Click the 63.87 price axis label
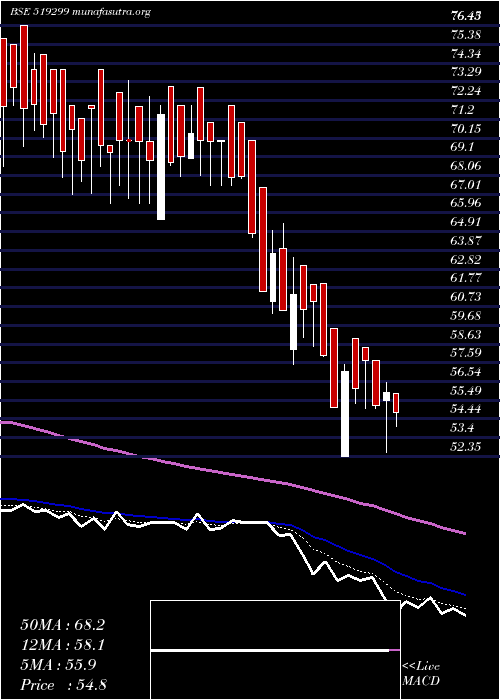 pyautogui.click(x=467, y=241)
